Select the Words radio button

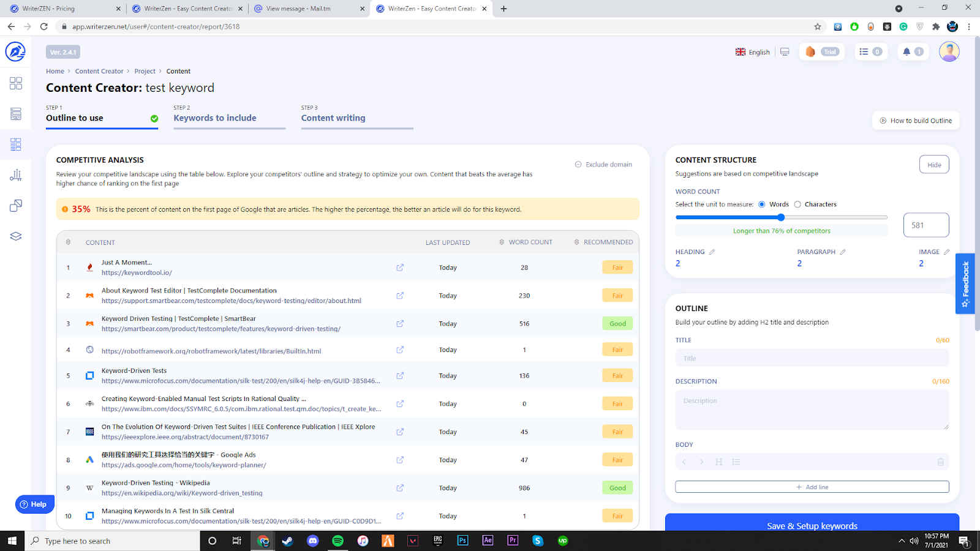762,204
